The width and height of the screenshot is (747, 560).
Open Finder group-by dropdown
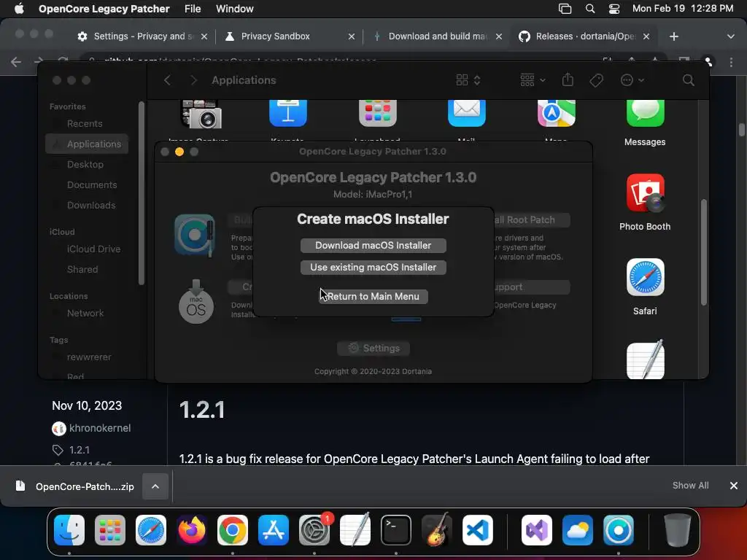coord(533,80)
